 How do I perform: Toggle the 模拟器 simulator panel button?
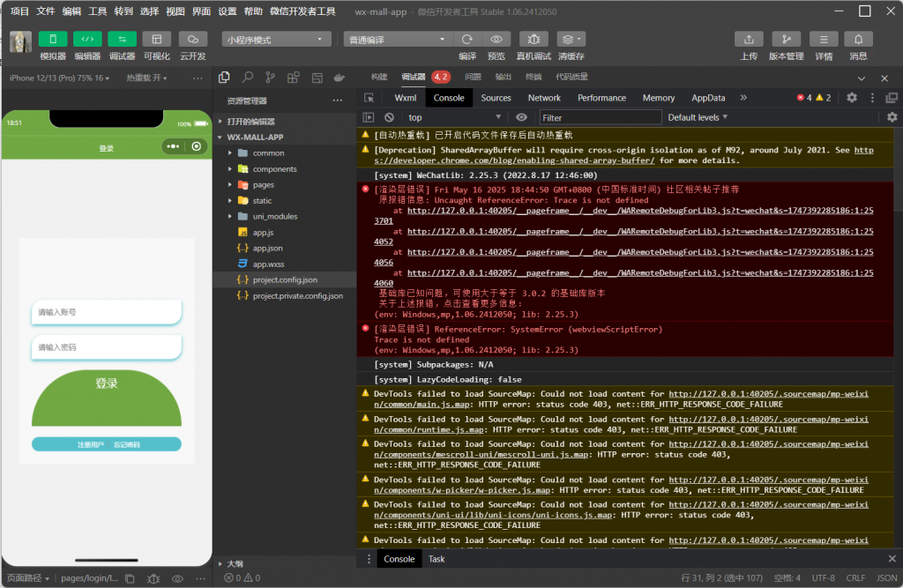[53, 40]
